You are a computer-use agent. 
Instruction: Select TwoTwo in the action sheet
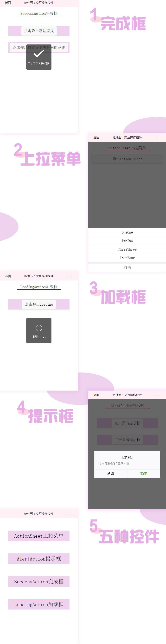click(127, 241)
